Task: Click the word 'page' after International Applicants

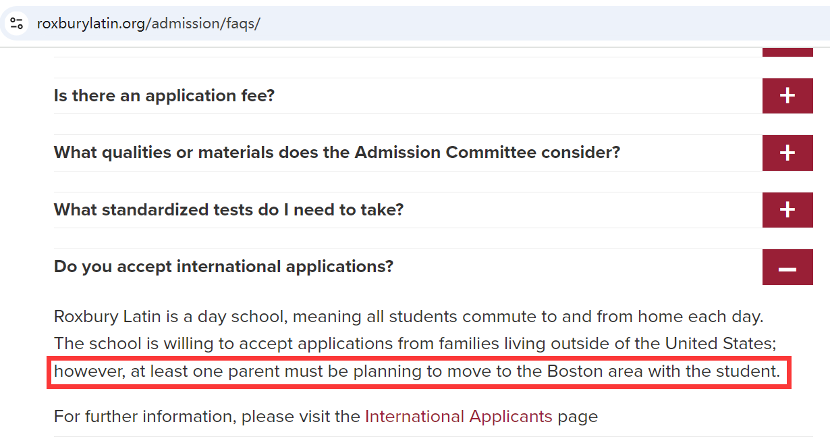Action: (x=578, y=418)
